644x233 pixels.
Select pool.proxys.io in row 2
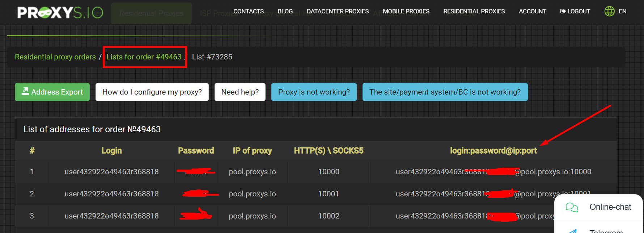click(x=252, y=194)
